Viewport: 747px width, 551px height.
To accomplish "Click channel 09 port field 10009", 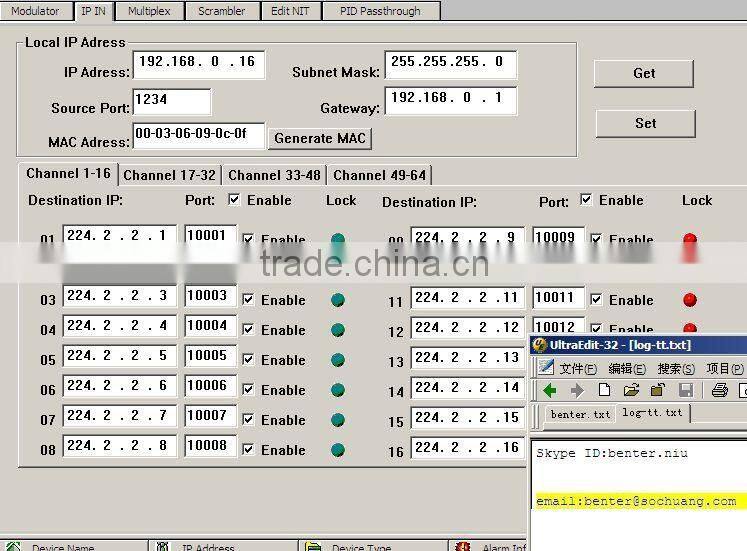I will coord(558,237).
